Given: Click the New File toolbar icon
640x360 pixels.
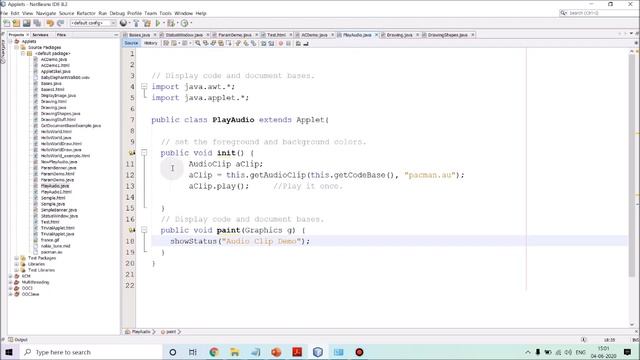Looking at the screenshot, I should [x=7, y=23].
